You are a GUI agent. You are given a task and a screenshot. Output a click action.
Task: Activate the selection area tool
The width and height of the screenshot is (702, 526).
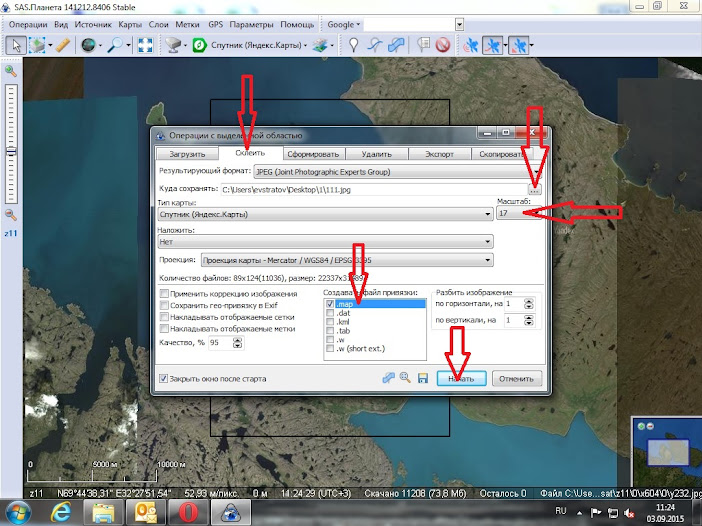(37, 45)
